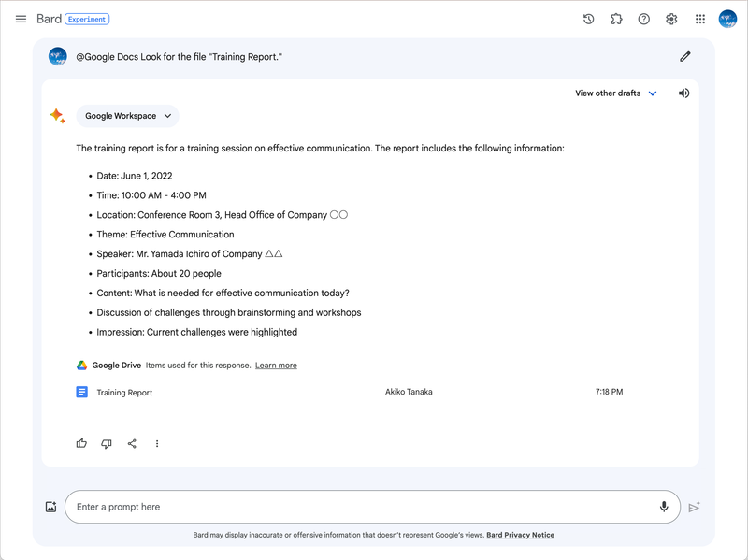Open the extensions puzzle icon
Viewport: 748px width, 560px height.
616,19
